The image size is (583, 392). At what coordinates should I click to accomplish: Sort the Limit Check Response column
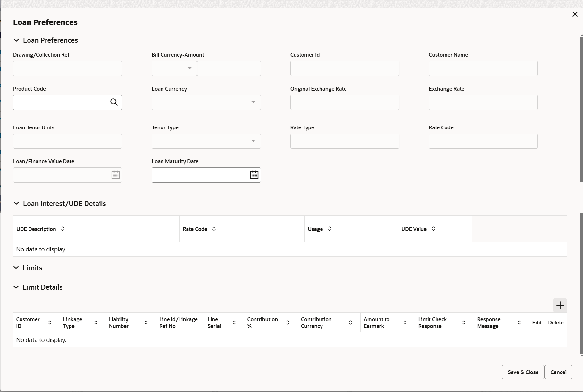464,323
